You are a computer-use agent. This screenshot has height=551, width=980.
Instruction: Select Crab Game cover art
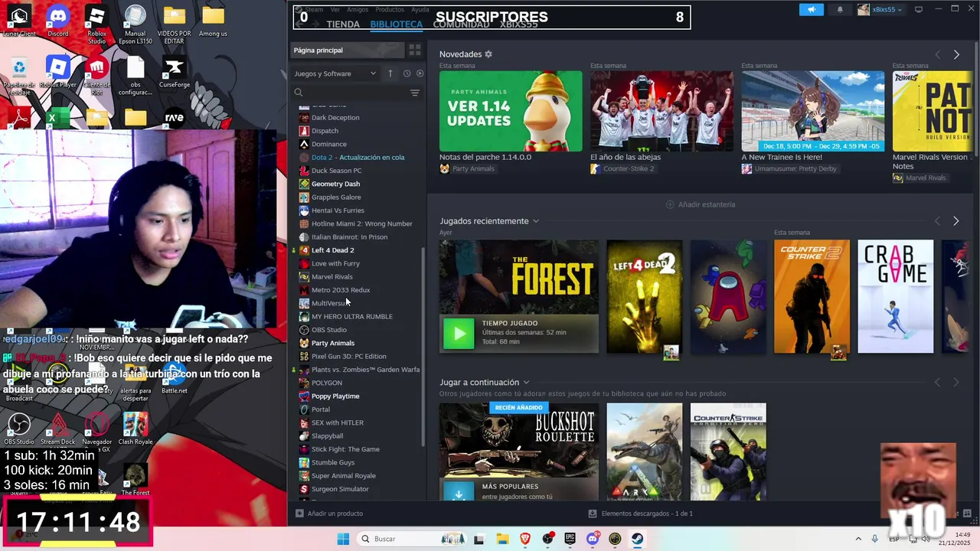click(x=895, y=297)
